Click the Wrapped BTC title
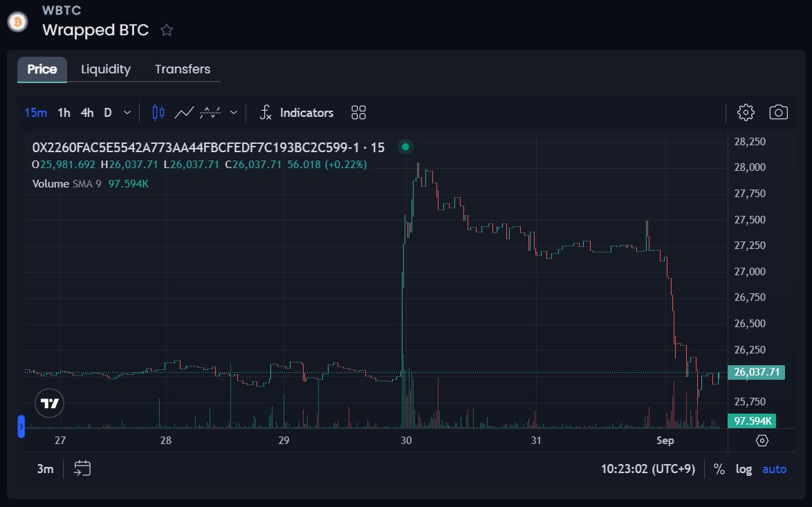Viewport: 812px width, 507px height. 95,30
